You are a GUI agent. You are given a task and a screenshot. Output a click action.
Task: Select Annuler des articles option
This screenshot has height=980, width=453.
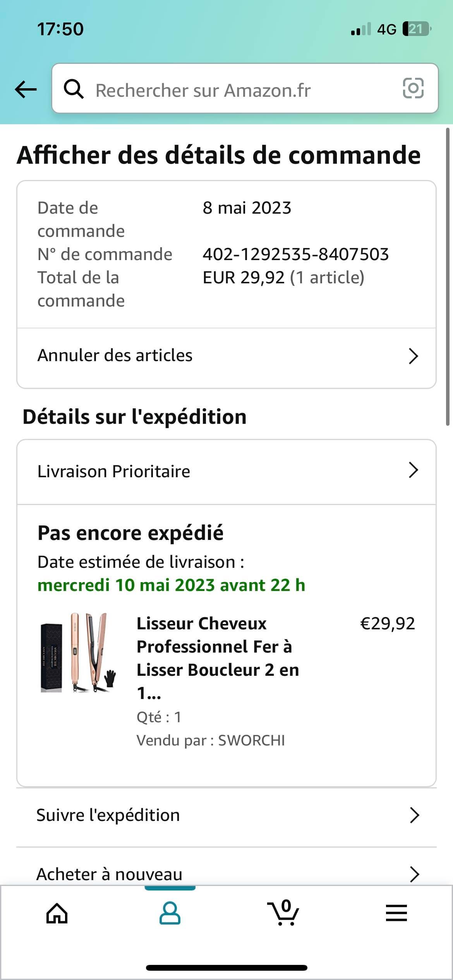[x=115, y=356]
